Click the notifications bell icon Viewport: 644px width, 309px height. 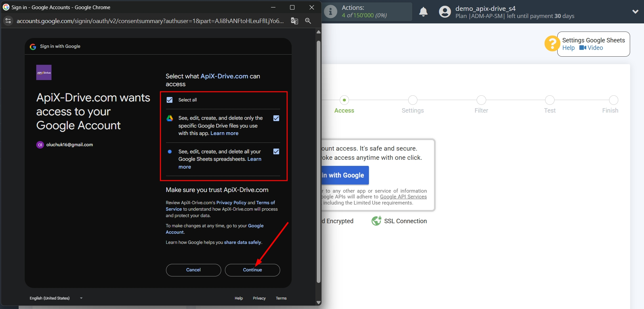(423, 12)
